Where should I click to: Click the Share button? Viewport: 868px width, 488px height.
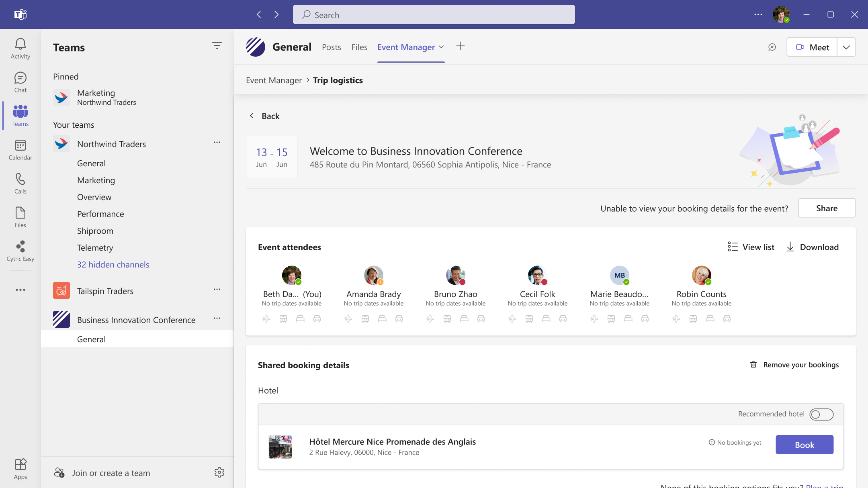(x=827, y=208)
